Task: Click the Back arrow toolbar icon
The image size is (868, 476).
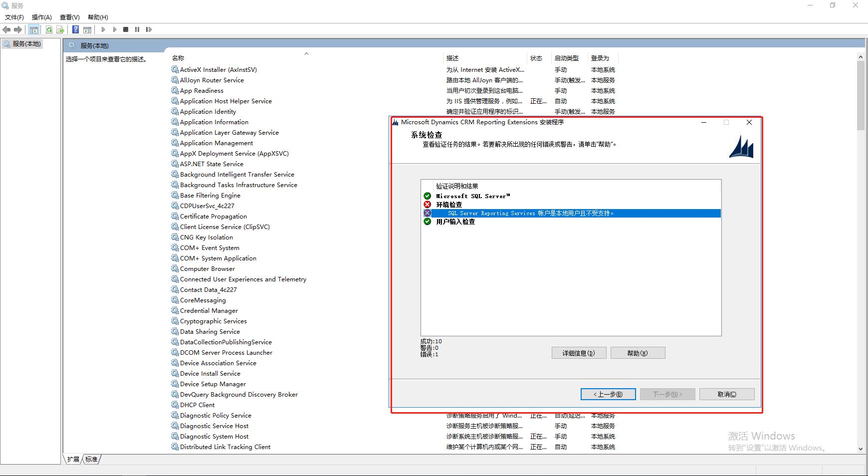Action: (x=6, y=29)
